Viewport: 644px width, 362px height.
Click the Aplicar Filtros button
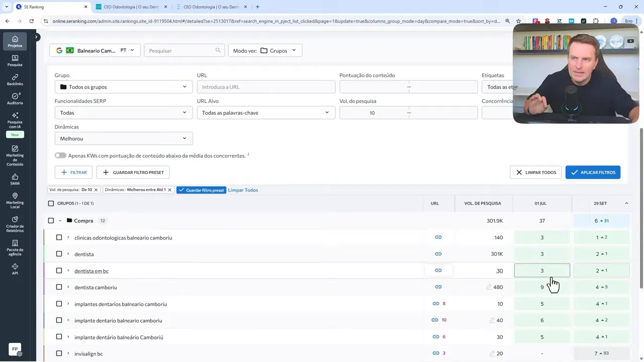click(593, 172)
